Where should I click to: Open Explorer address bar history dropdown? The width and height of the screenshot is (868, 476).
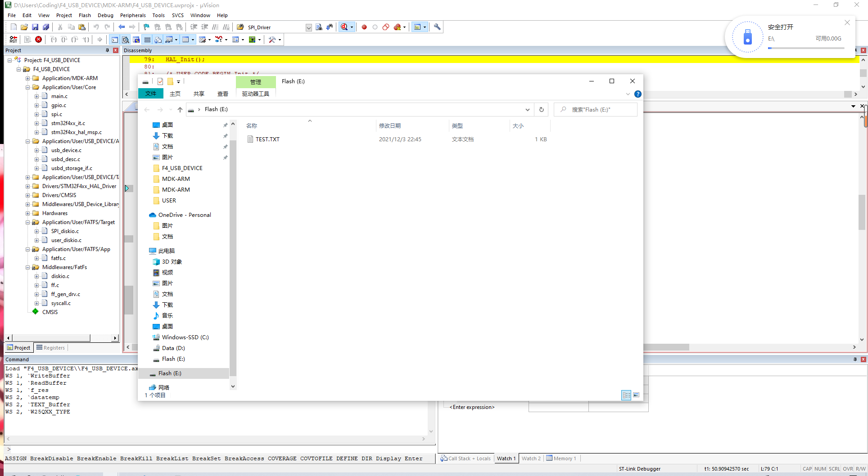[527, 109]
